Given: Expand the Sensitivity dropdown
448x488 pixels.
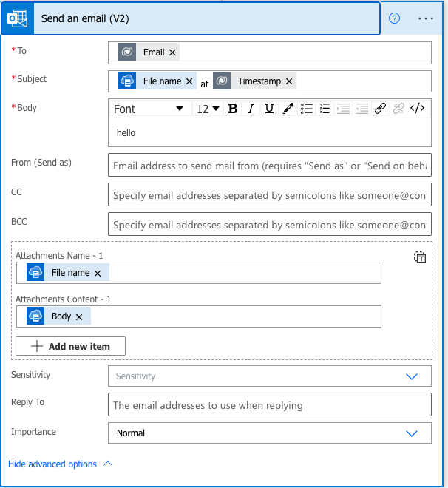Looking at the screenshot, I should pos(412,376).
